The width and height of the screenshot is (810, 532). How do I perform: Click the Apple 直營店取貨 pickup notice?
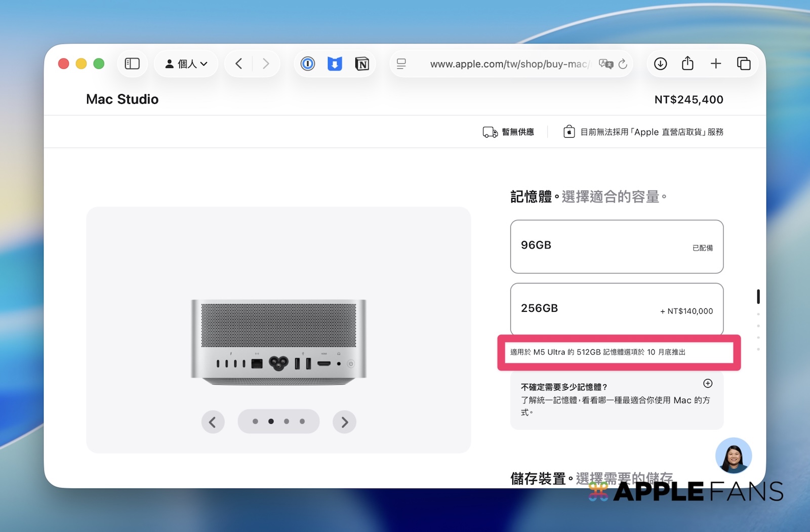coord(652,132)
